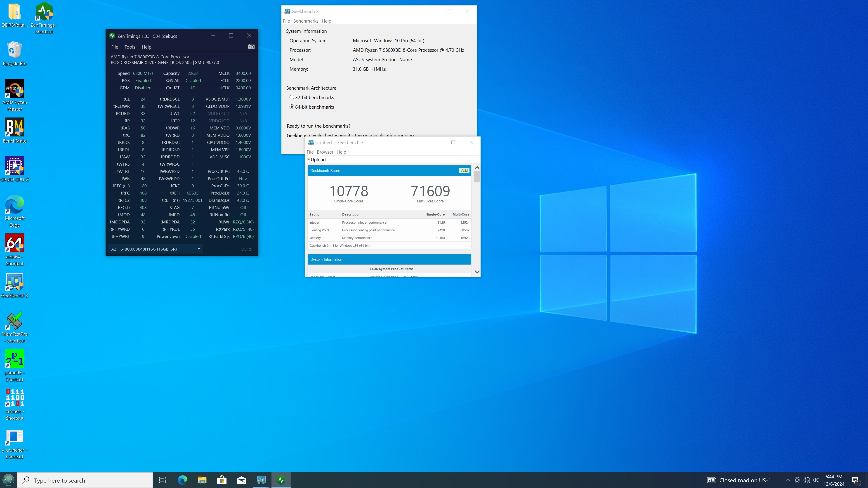
Task: Click the Valid badge on Geekbench Score
Action: click(464, 170)
